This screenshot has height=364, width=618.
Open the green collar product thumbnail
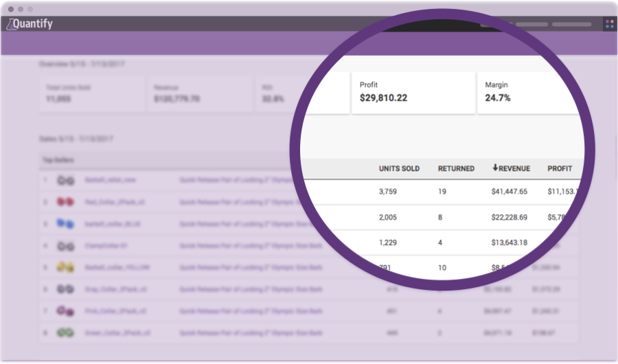(65, 333)
